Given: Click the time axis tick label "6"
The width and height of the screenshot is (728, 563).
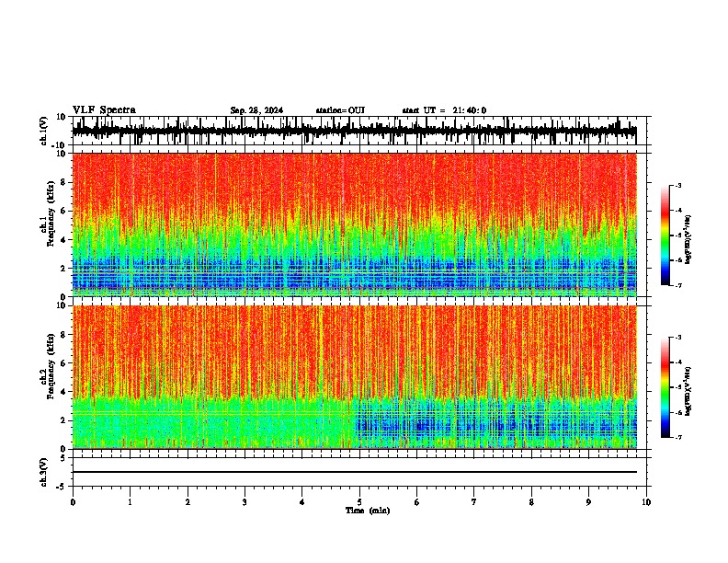Looking at the screenshot, I should tap(417, 502).
